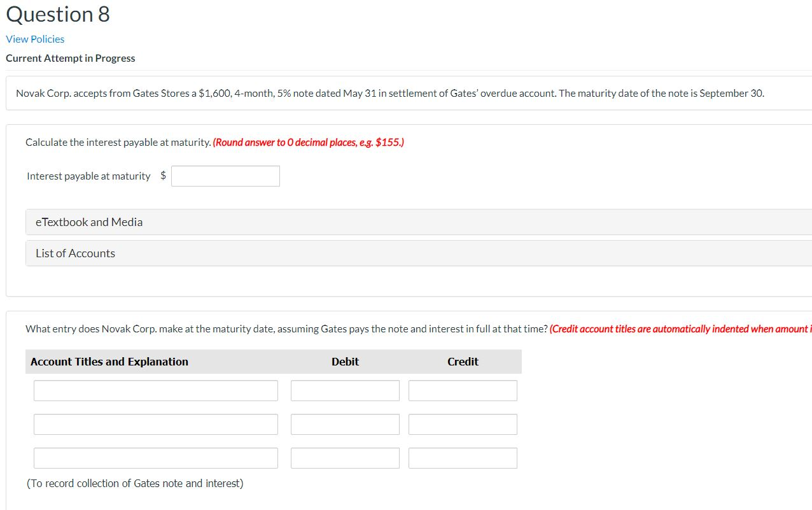This screenshot has width=812, height=510.
Task: Click the second Account Titles and Explanation field
Action: coord(155,424)
